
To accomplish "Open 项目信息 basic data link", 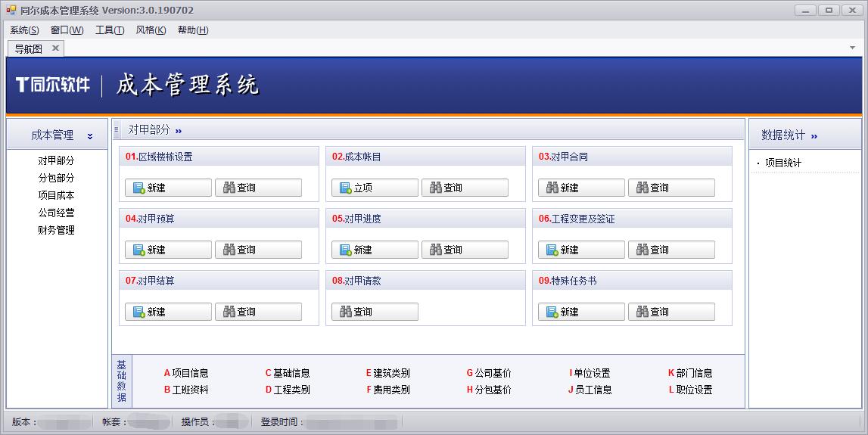I will point(189,373).
